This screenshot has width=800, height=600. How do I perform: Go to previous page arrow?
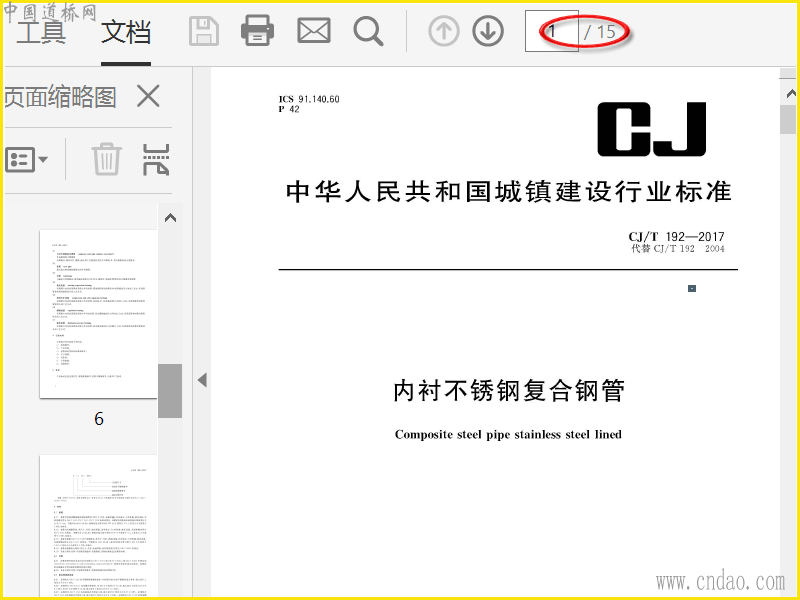tap(444, 31)
